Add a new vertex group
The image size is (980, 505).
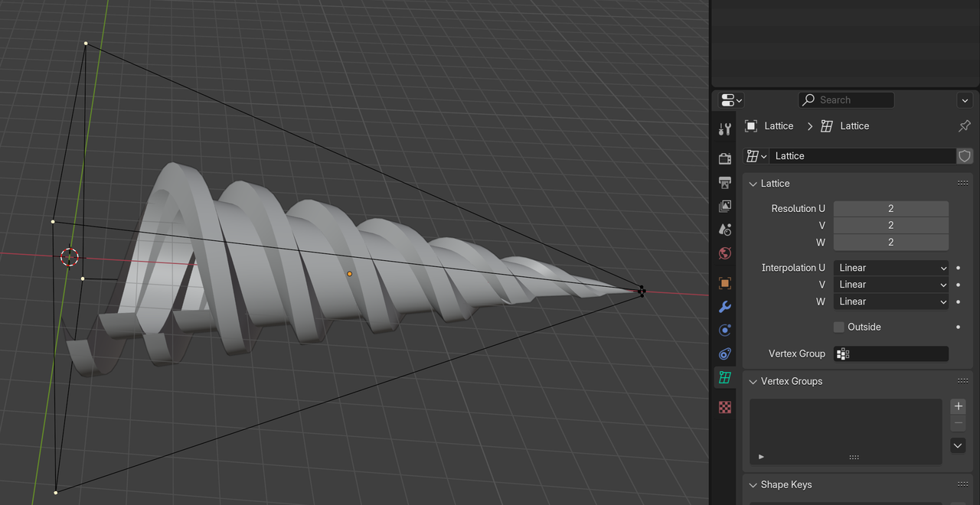959,406
